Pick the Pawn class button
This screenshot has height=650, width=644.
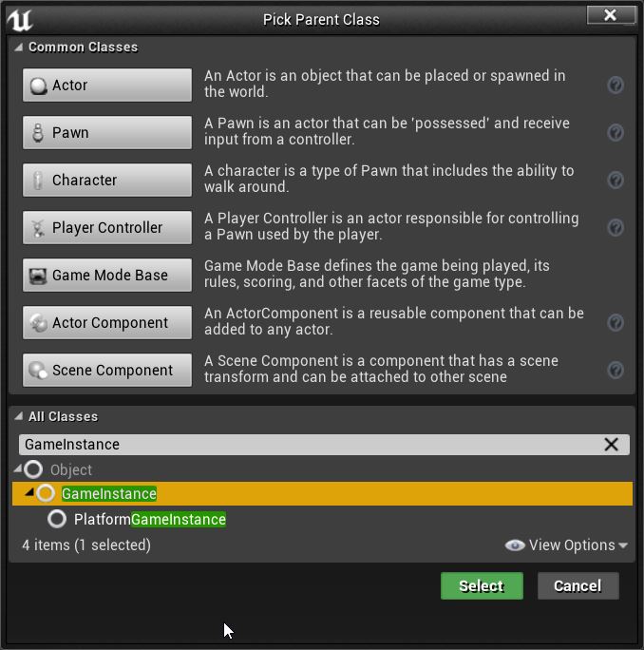tap(107, 133)
